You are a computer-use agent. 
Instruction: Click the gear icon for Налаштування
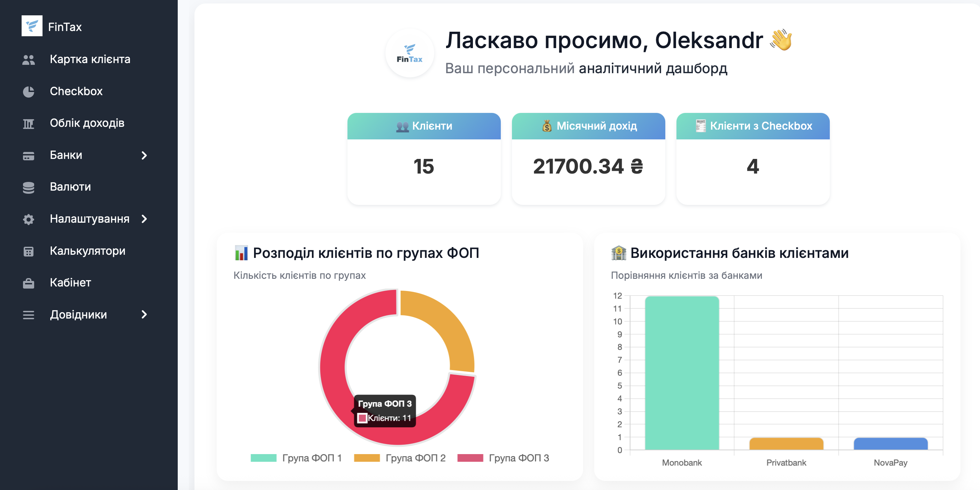[29, 219]
